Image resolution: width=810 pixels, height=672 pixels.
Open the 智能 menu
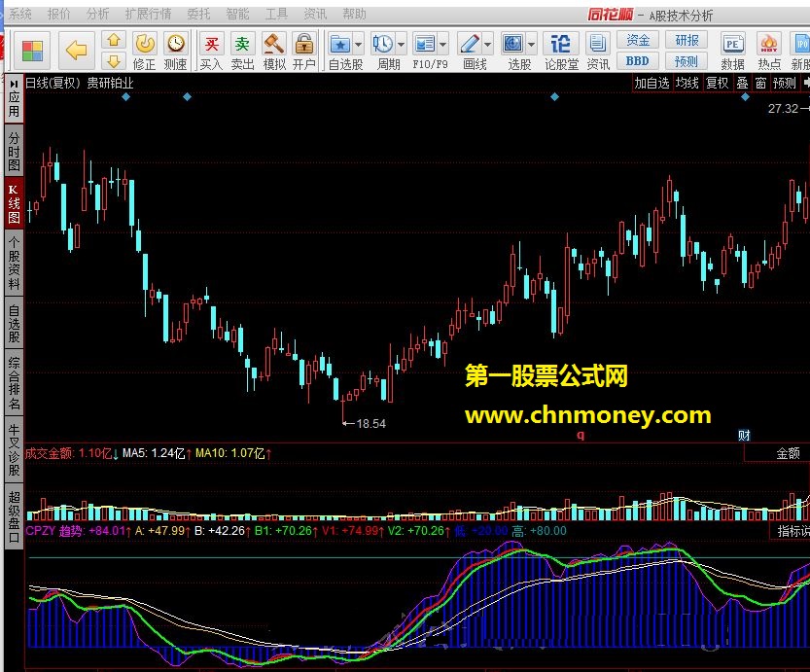237,14
